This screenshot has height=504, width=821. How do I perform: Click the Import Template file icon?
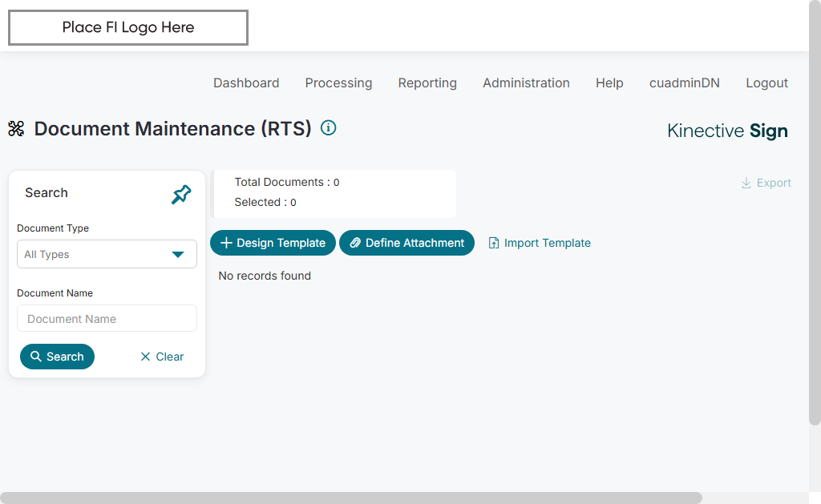point(494,243)
